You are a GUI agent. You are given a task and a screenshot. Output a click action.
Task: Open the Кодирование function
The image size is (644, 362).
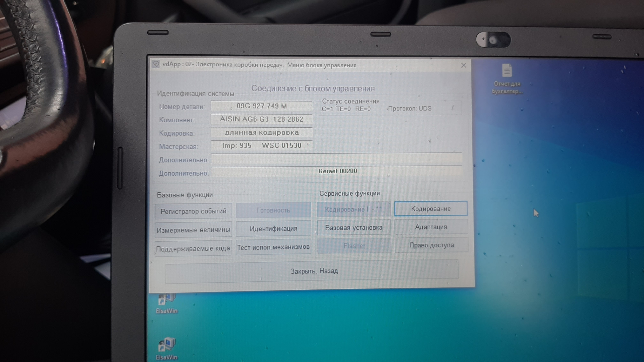point(431,209)
